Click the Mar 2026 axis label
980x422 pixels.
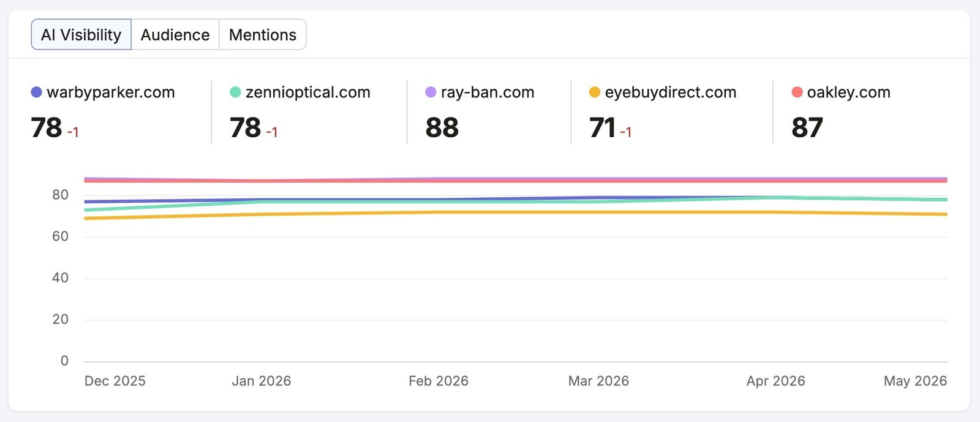pos(598,381)
